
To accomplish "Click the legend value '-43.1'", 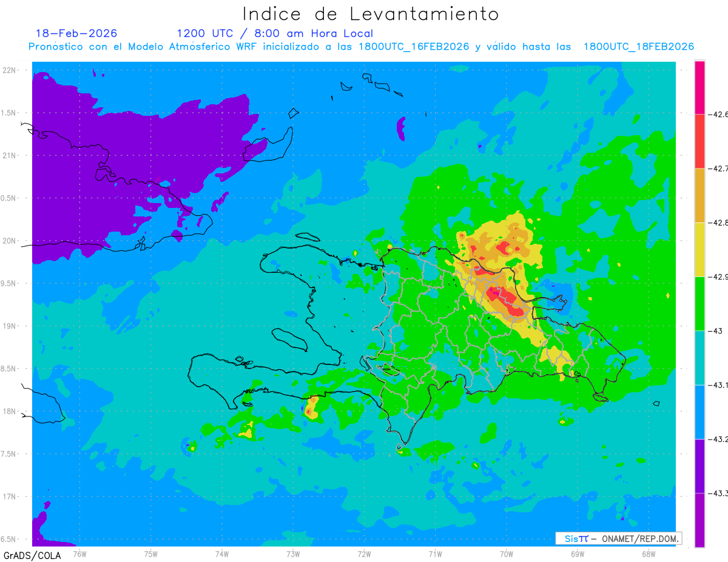I will pos(718,385).
